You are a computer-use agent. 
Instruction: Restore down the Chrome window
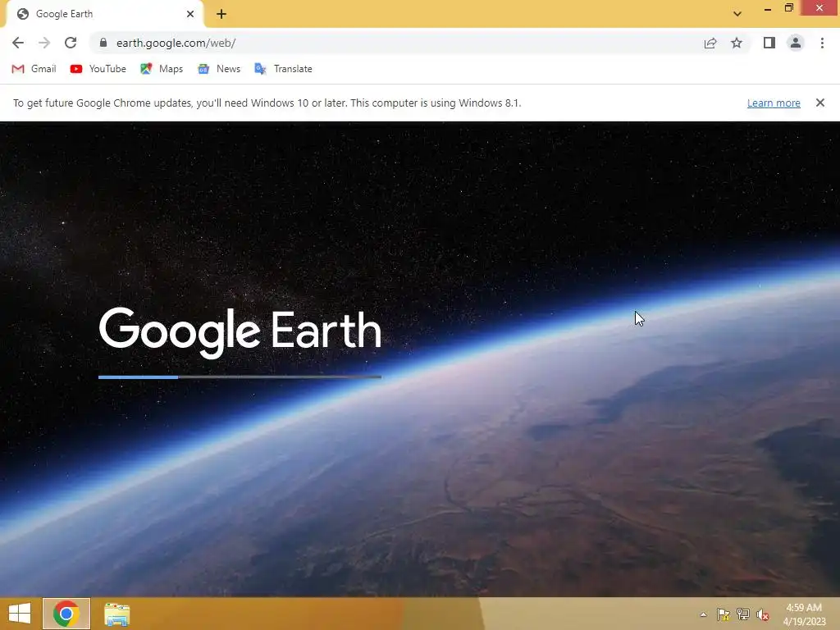click(788, 8)
